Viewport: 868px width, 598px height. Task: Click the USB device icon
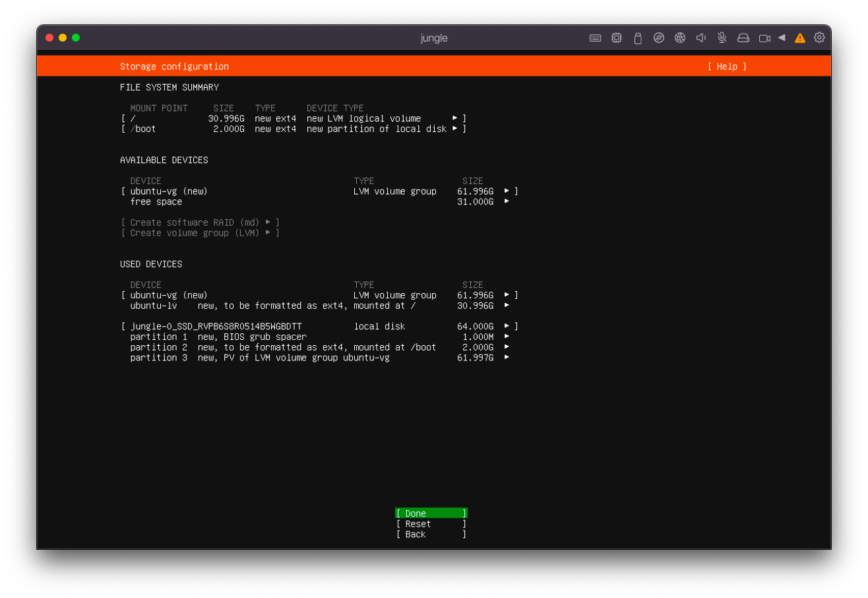tap(638, 38)
